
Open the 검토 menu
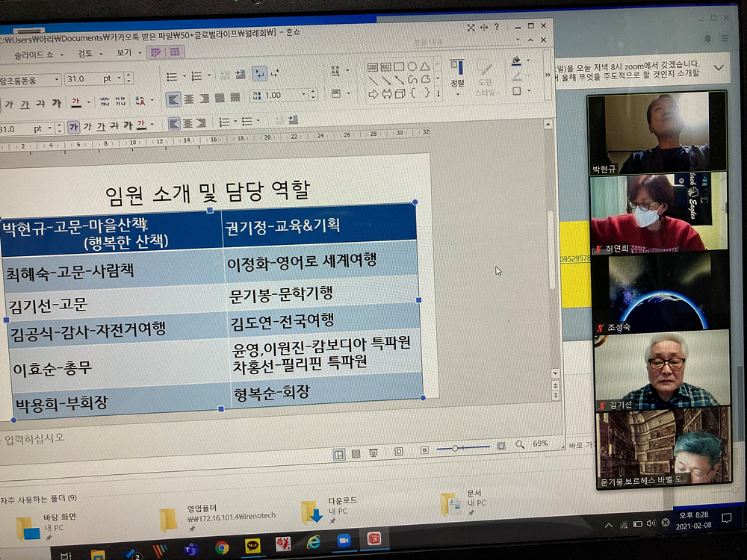tap(87, 54)
